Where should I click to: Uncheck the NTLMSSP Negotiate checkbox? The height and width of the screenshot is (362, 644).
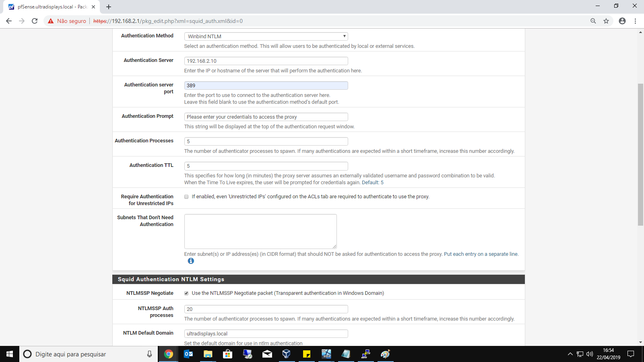(186, 293)
